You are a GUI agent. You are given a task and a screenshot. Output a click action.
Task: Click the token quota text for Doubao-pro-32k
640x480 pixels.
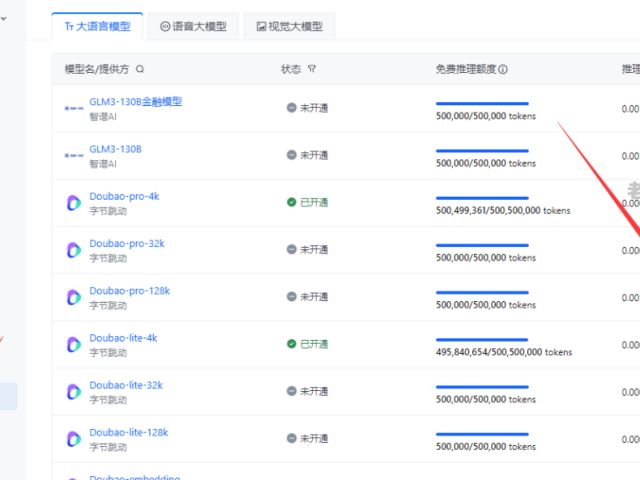tap(486, 258)
